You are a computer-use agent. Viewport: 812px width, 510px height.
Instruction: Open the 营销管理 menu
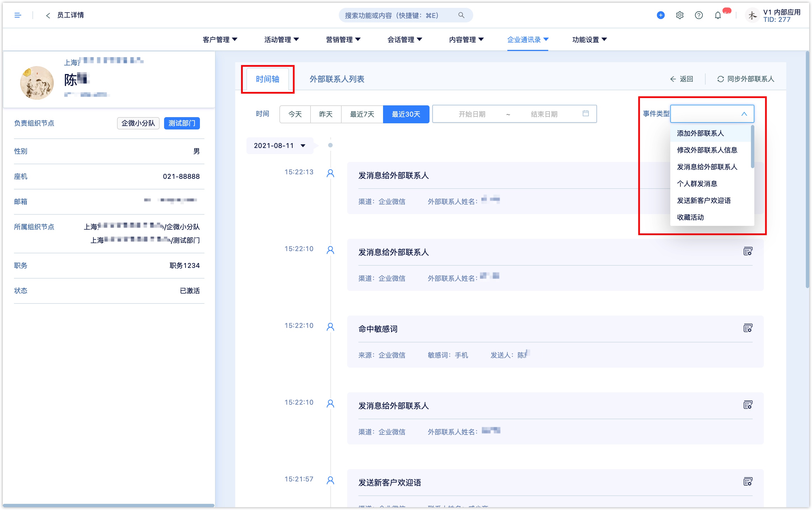point(343,40)
